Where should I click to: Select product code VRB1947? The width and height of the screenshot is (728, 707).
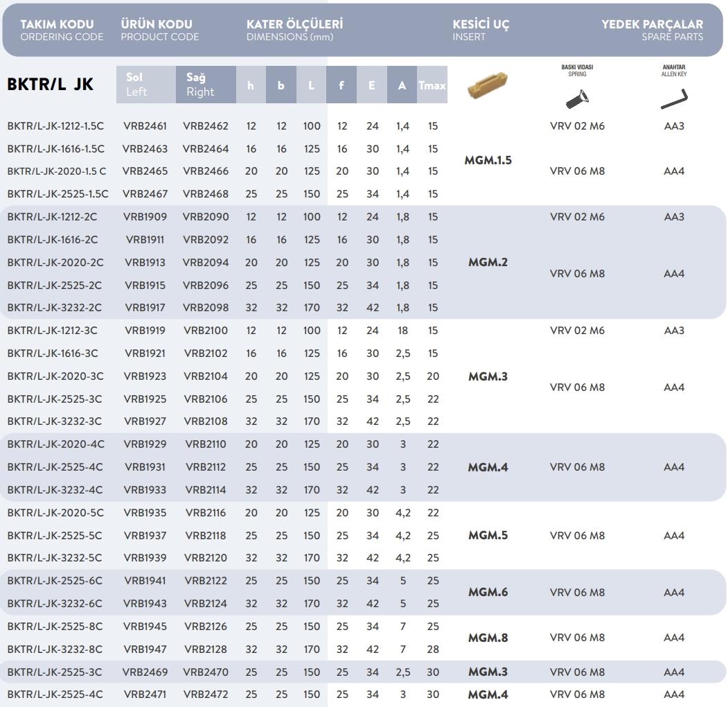pos(145,649)
